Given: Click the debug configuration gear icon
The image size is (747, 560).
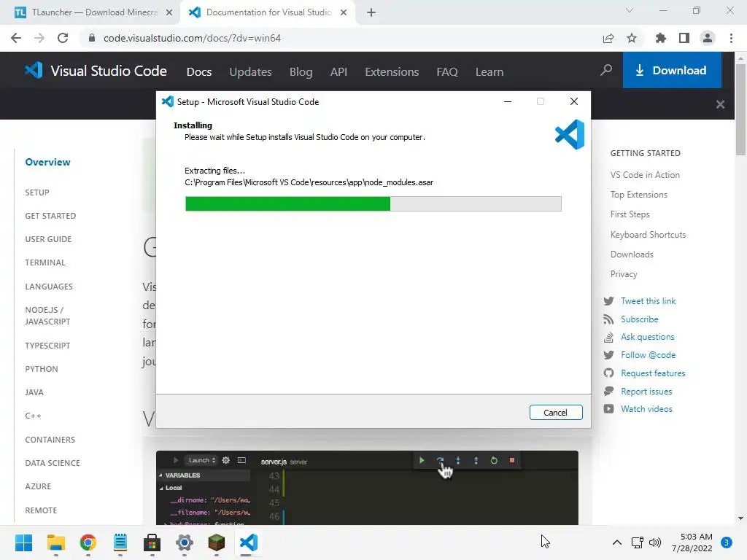Looking at the screenshot, I should click(226, 460).
